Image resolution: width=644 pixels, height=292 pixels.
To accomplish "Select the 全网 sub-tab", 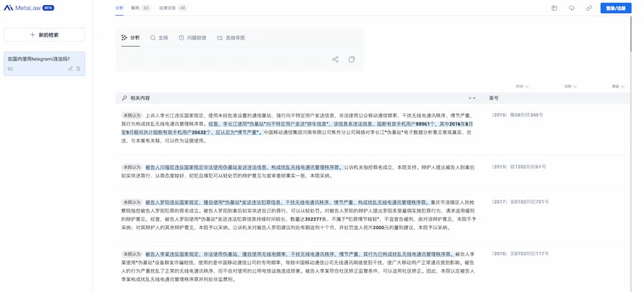I will pos(160,37).
